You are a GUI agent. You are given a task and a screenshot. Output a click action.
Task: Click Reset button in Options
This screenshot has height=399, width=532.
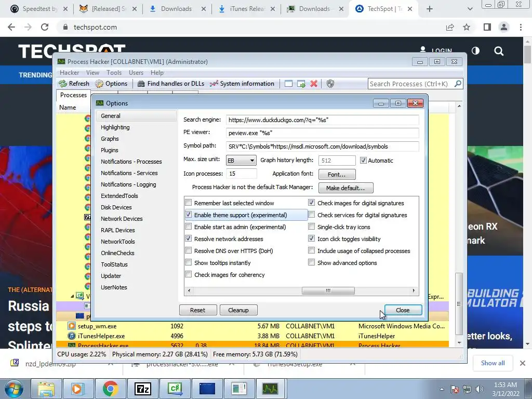coord(198,310)
